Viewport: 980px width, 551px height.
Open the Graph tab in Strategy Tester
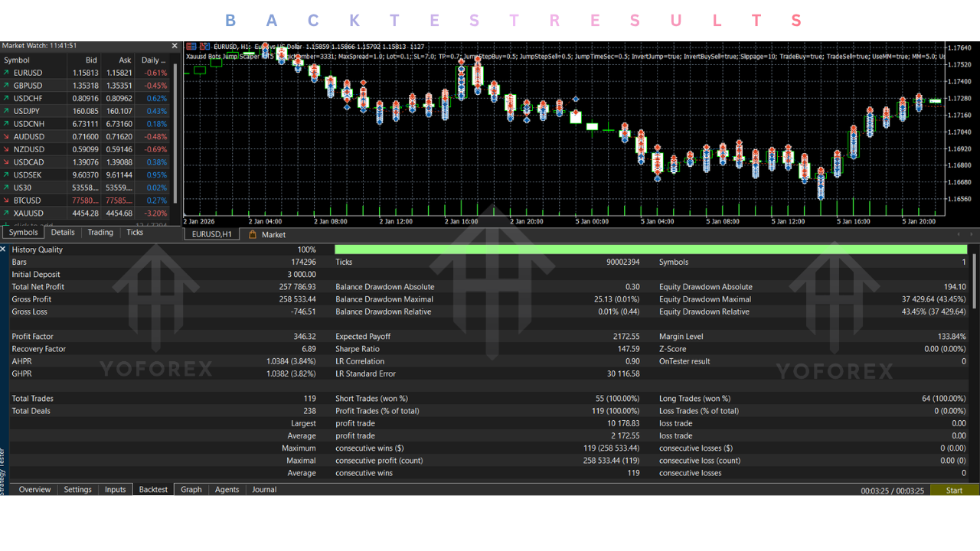191,490
